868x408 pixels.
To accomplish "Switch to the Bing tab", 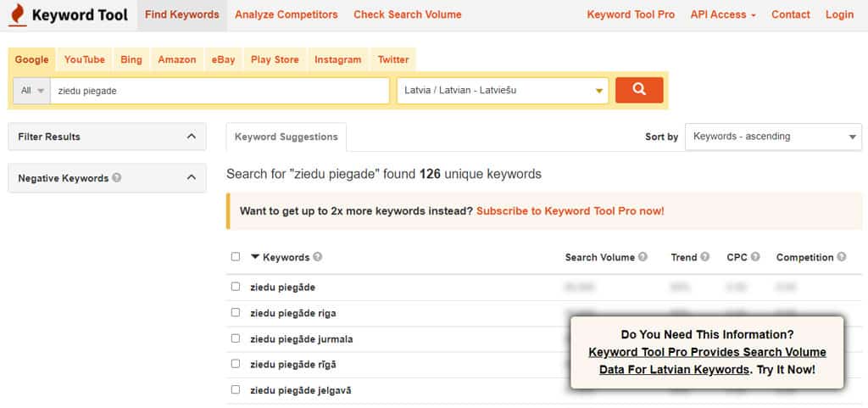I will pos(131,59).
